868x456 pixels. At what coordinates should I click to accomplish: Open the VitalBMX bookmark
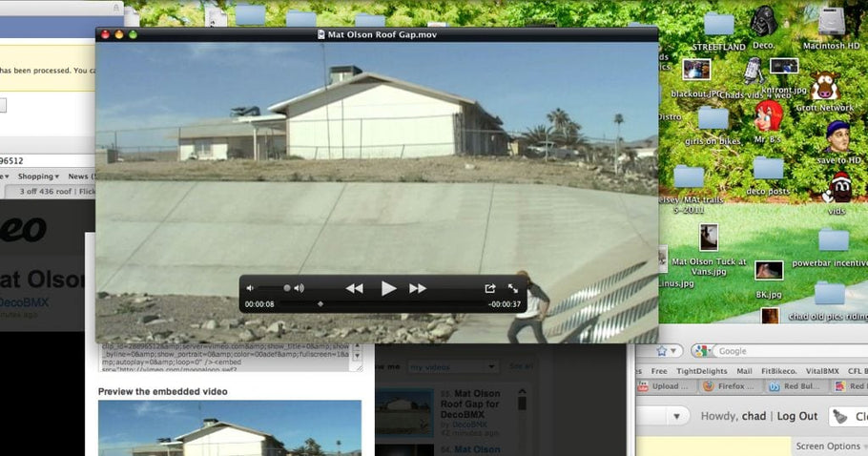pos(822,371)
